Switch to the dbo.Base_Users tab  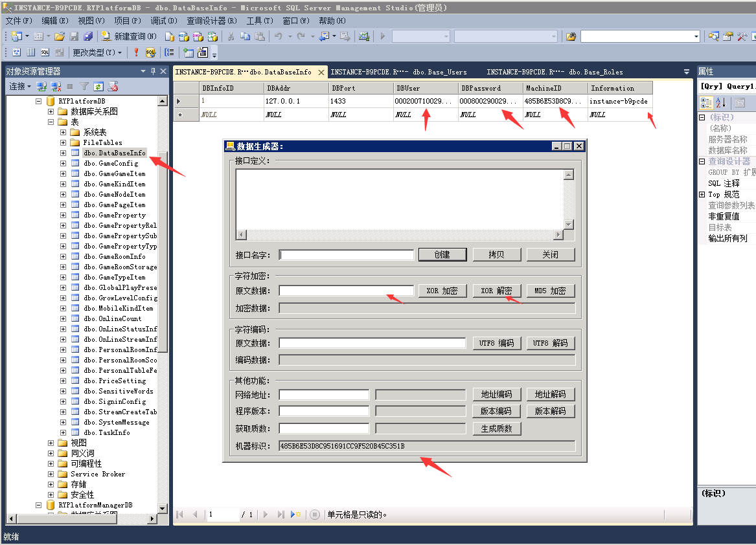(x=399, y=72)
